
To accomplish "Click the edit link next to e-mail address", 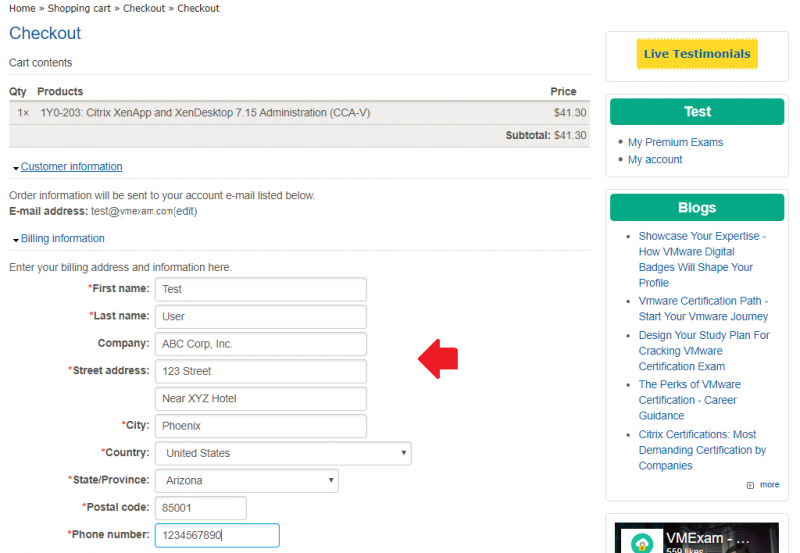I will pyautogui.click(x=186, y=211).
